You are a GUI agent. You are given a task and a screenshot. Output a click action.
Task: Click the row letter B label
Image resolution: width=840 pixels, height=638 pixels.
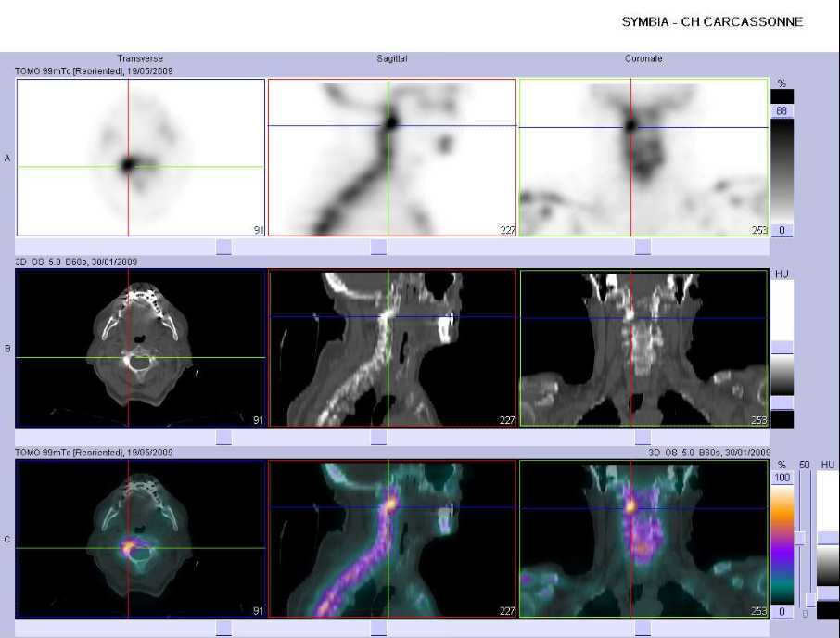tap(7, 349)
